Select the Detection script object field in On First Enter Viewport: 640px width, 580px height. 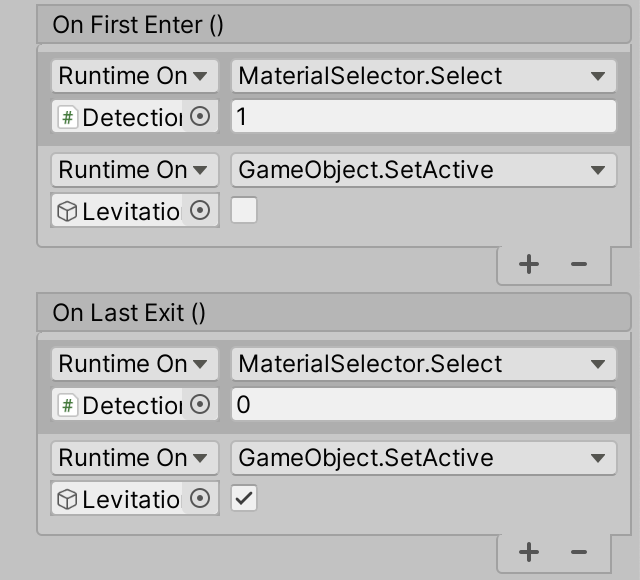coord(120,117)
